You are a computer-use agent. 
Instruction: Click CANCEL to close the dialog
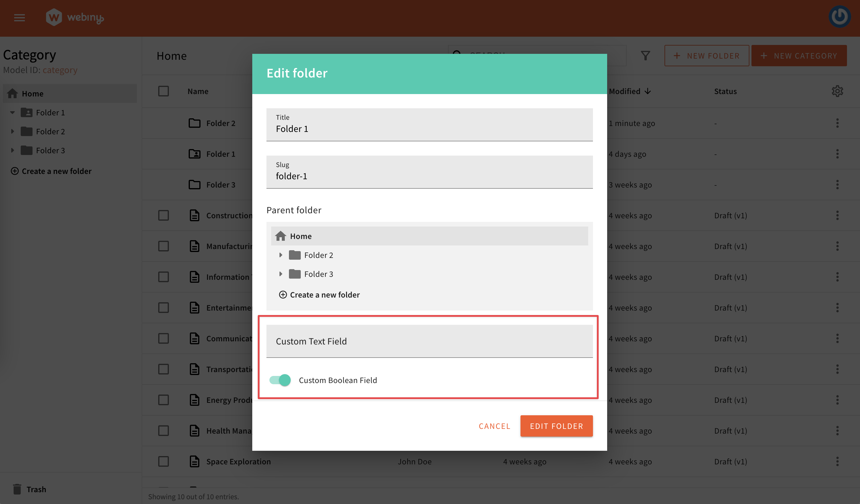click(x=494, y=426)
